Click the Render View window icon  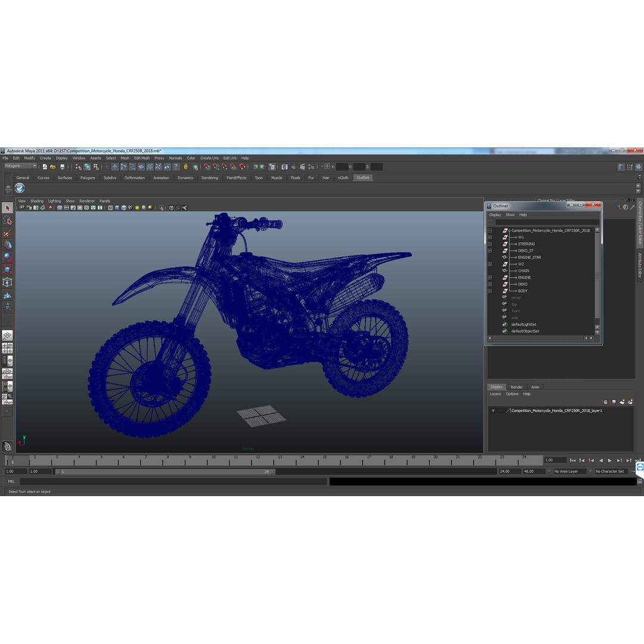[x=284, y=167]
